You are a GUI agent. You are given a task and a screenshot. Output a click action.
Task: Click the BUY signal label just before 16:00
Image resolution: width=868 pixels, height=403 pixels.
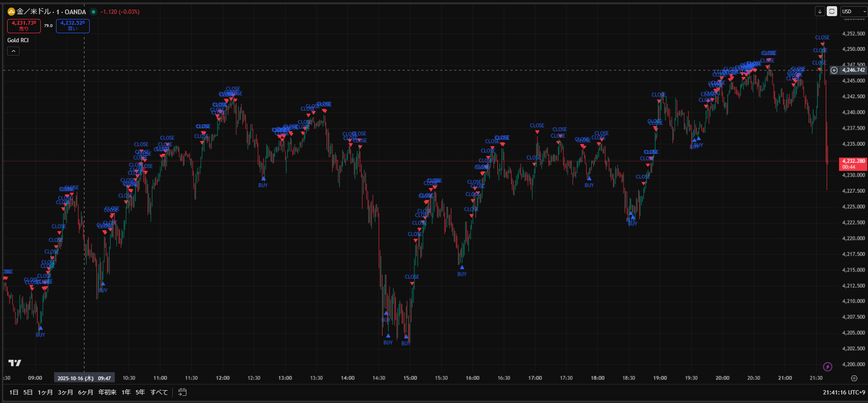(462, 274)
